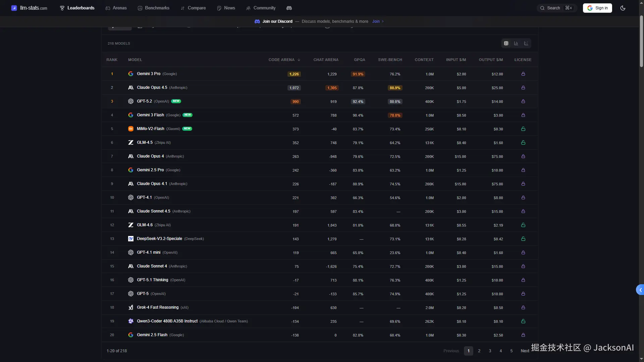Go to page 3 of results
This screenshot has width=644, height=362.
[x=490, y=351]
